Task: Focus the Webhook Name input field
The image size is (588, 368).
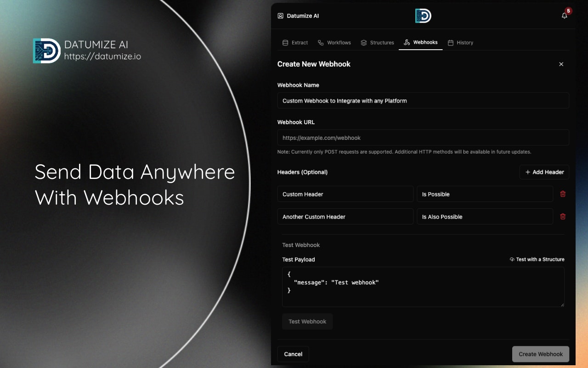Action: pyautogui.click(x=423, y=101)
